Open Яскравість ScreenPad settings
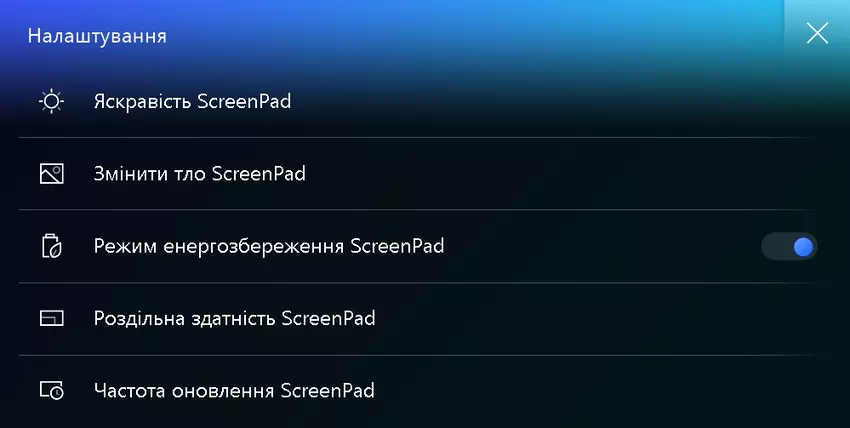 pyautogui.click(x=418, y=101)
